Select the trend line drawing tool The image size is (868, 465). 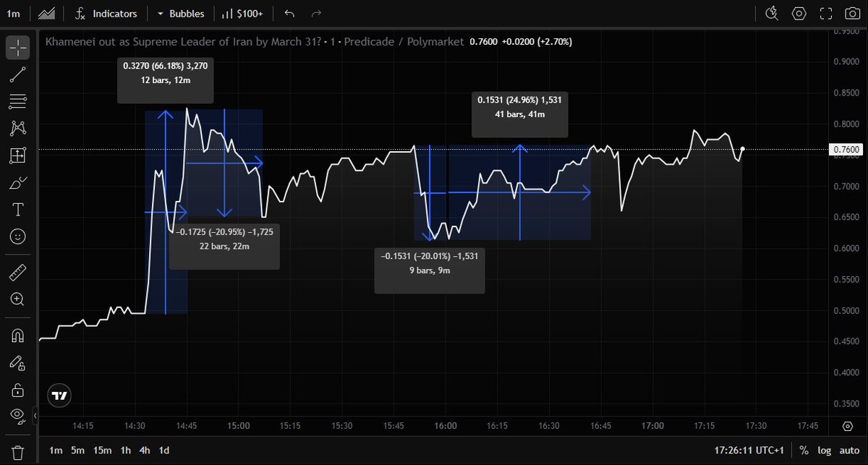(18, 74)
